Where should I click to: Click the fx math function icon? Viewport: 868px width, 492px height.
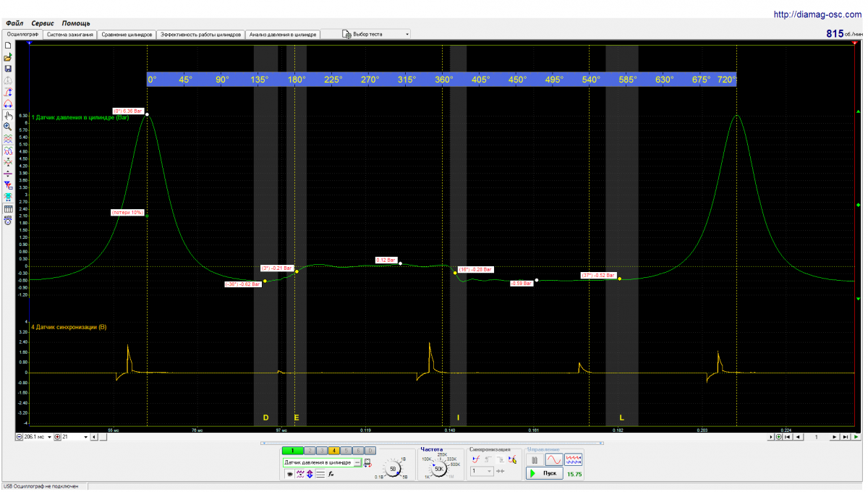(x=331, y=474)
